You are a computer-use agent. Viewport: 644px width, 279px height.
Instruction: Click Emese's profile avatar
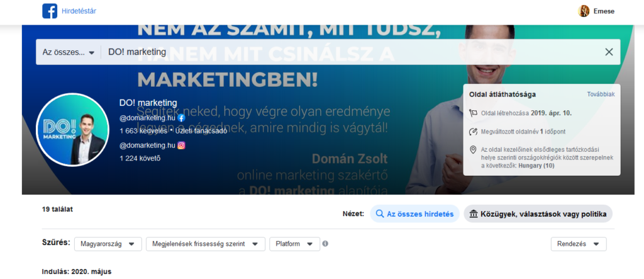(583, 11)
